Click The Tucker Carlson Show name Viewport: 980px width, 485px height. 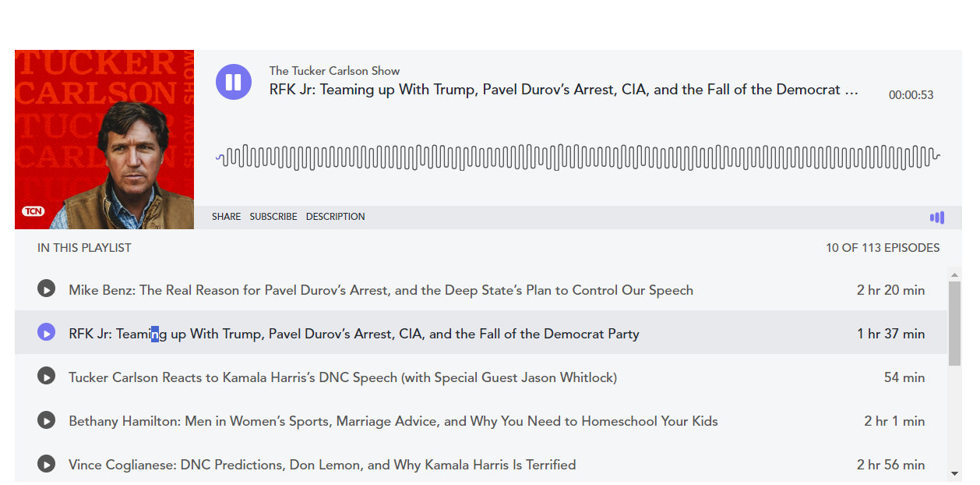coord(334,71)
